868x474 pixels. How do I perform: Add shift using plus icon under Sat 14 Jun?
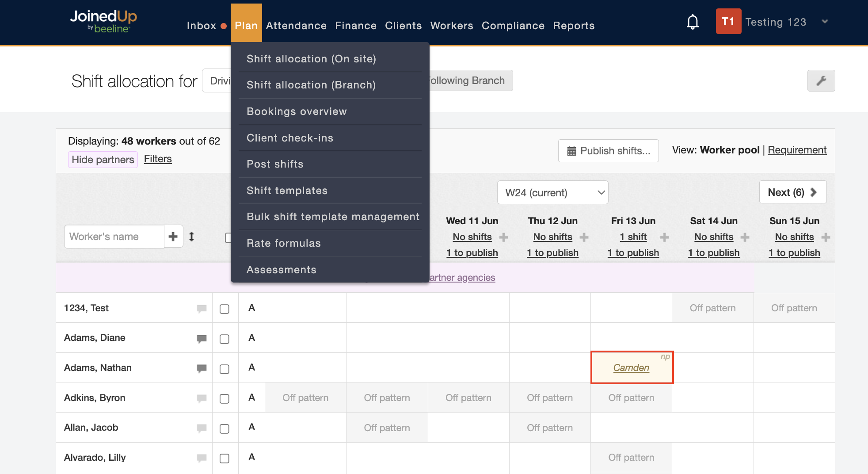[x=745, y=237]
